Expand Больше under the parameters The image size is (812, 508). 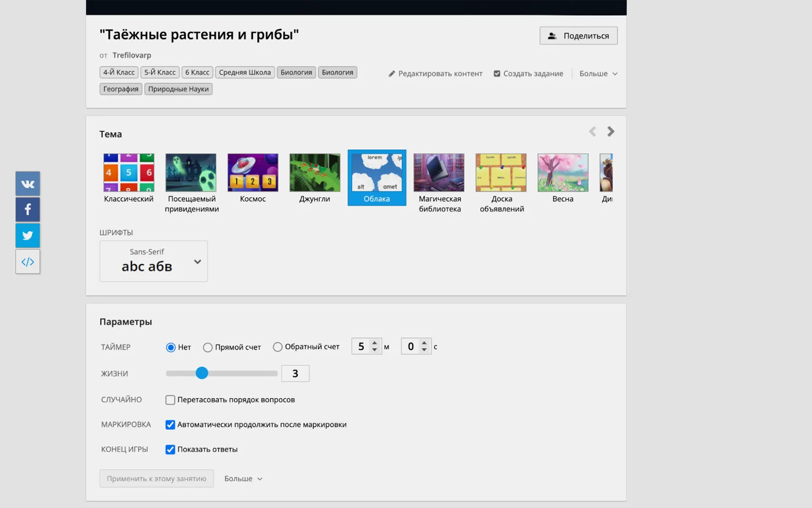coord(243,478)
